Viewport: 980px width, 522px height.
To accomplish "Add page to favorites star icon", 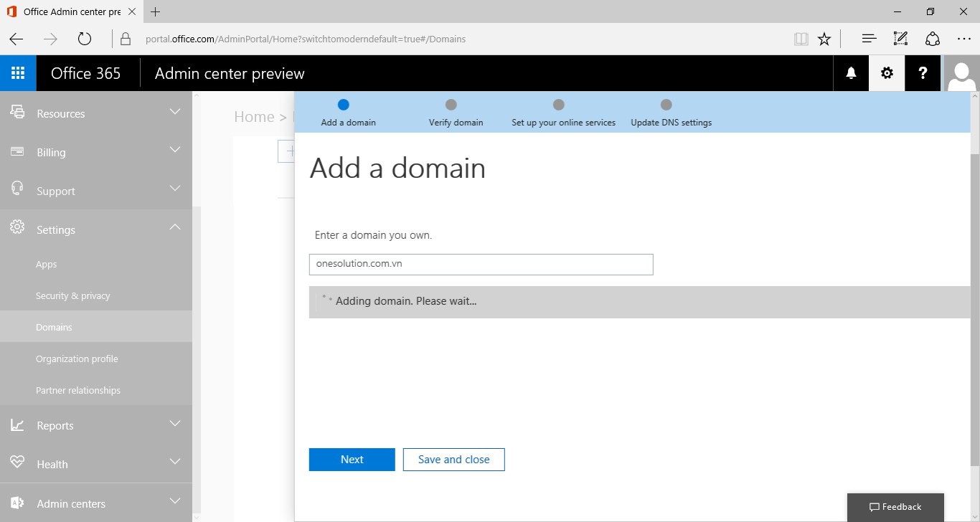I will click(824, 39).
